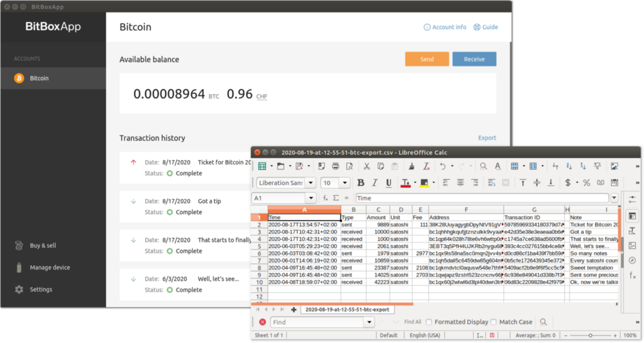The image size is (644, 343).
Task: Click Export link in Transaction history
Action: [x=487, y=138]
